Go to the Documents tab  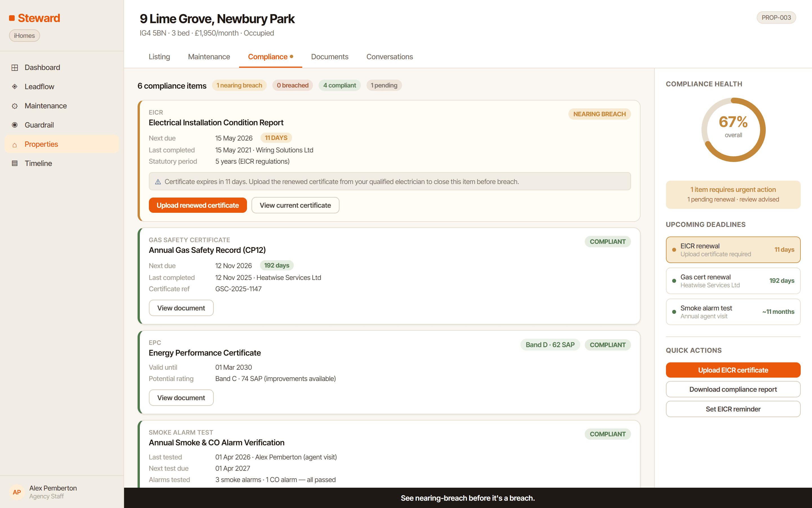coord(330,57)
